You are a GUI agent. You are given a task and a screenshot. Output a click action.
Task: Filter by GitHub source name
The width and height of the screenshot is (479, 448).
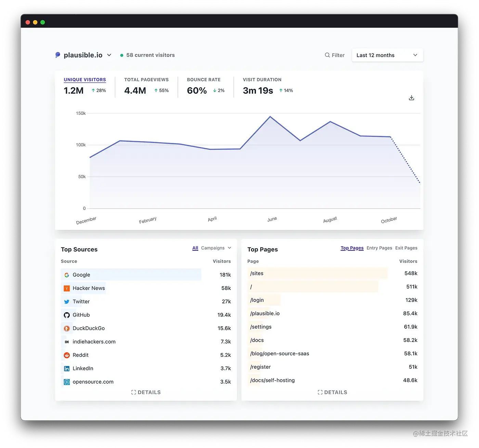tap(81, 315)
